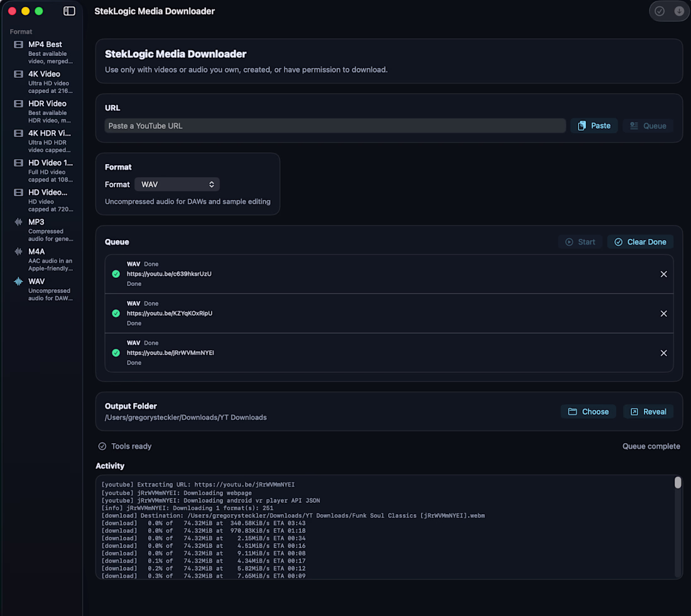This screenshot has width=691, height=616.
Task: Click the Paste a YouTube URL field
Action: pos(335,126)
